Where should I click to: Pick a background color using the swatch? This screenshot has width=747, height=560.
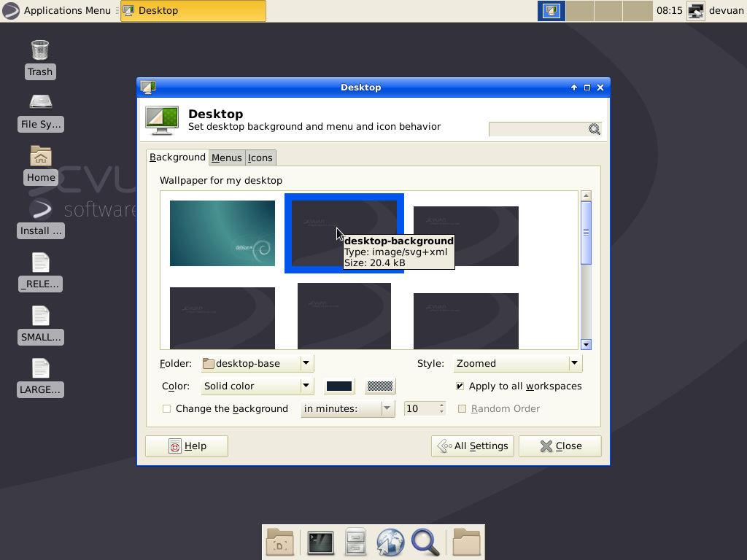[x=338, y=386]
